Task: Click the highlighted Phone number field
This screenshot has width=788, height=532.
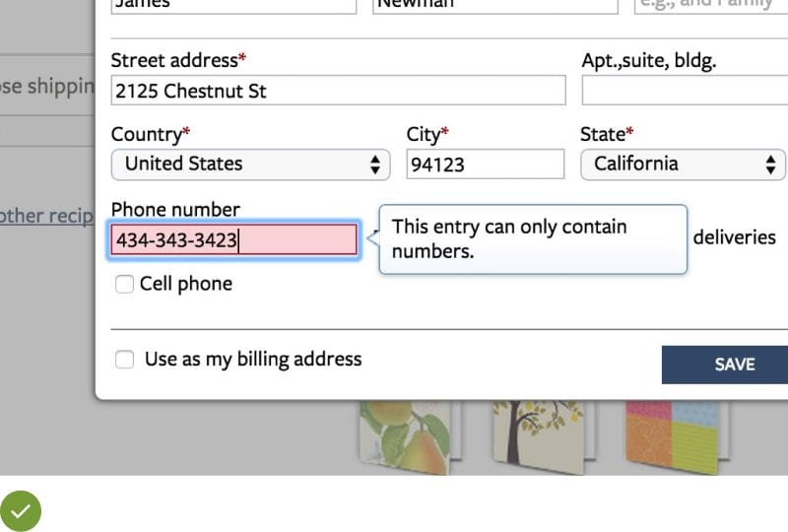Action: tap(233, 239)
